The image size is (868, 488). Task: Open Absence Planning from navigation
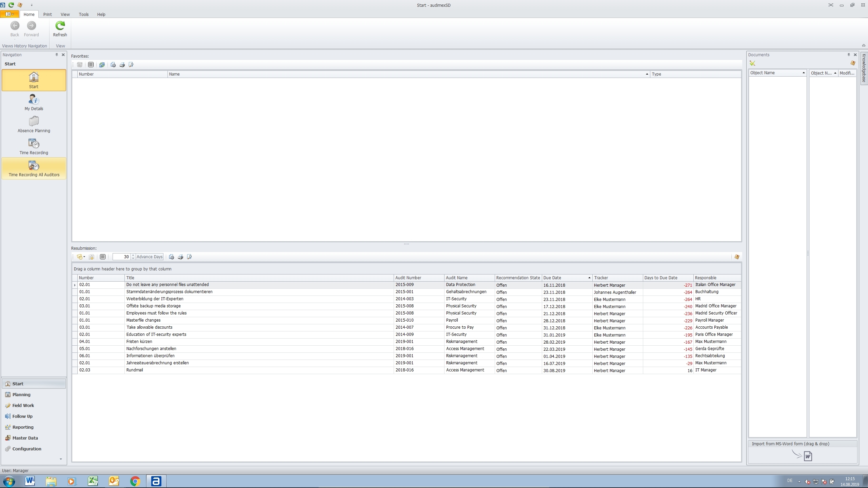click(x=34, y=124)
